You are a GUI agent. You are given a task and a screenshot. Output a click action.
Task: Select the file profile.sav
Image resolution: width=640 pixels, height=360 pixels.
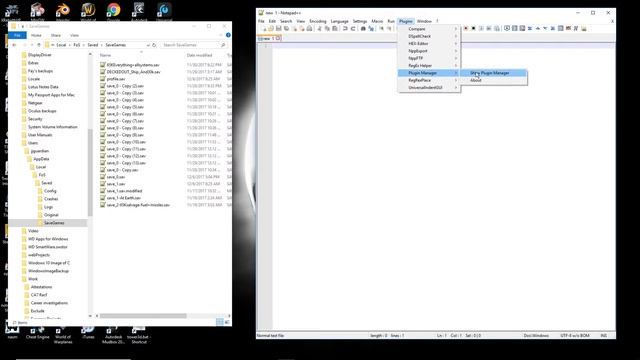click(116, 79)
